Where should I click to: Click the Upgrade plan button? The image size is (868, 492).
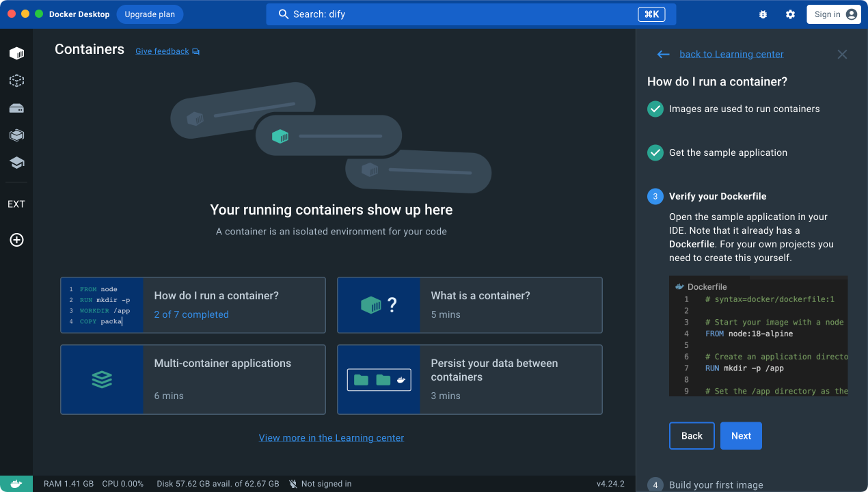pos(150,14)
